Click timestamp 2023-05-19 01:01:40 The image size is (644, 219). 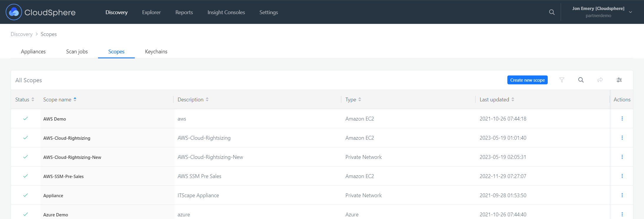coord(503,138)
